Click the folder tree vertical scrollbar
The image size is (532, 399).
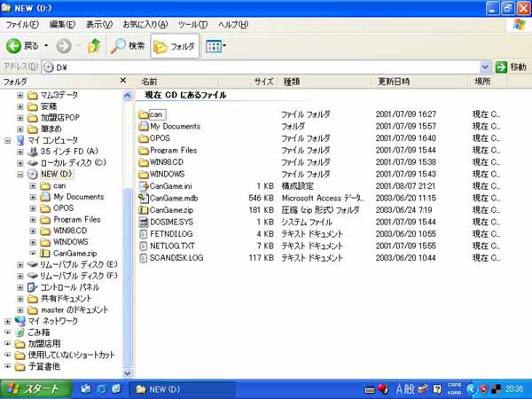pos(128,266)
